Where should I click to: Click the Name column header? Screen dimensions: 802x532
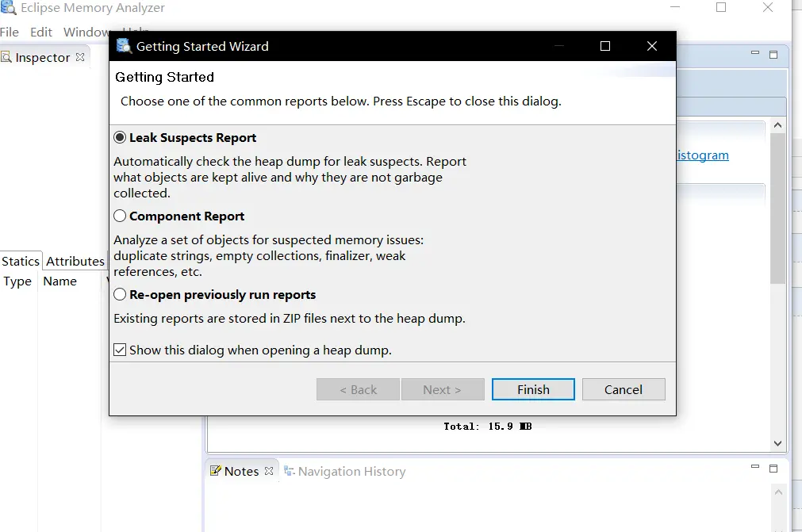[x=59, y=281]
